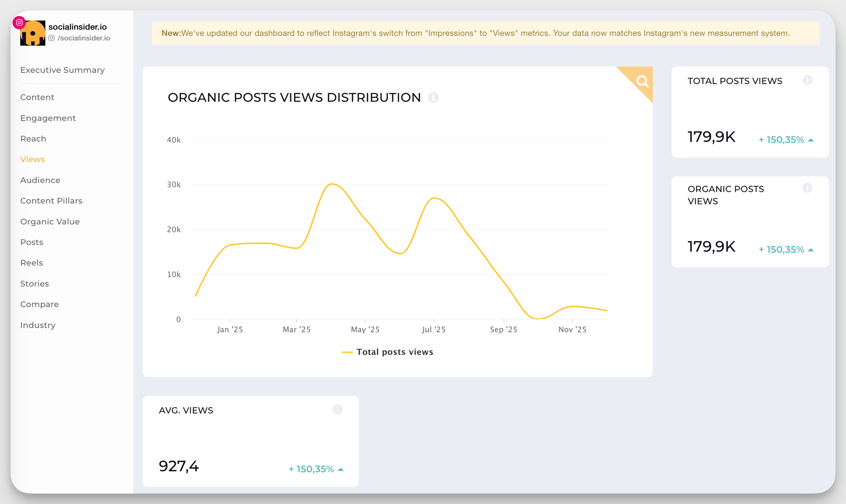Click the info icon on Total Posts Views card
The image size is (846, 504).
coord(808,80)
